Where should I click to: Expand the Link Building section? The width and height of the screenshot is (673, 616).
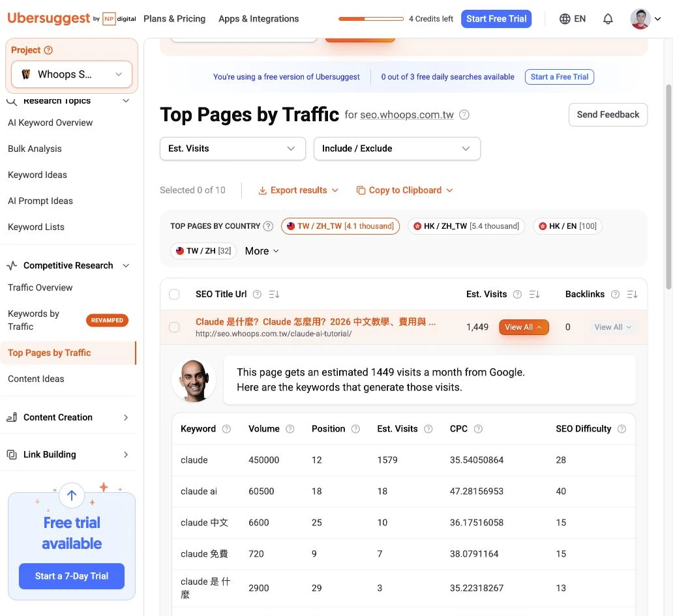tap(126, 455)
